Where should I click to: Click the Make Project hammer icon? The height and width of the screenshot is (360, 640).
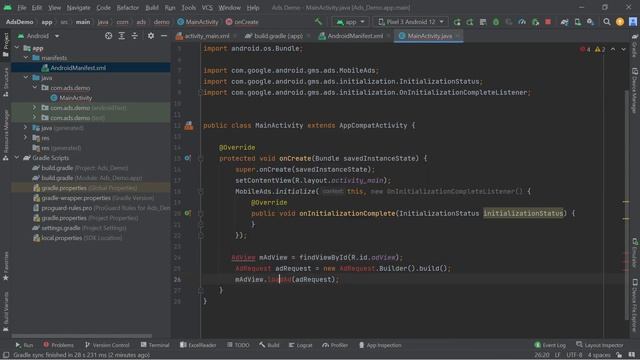[318, 22]
